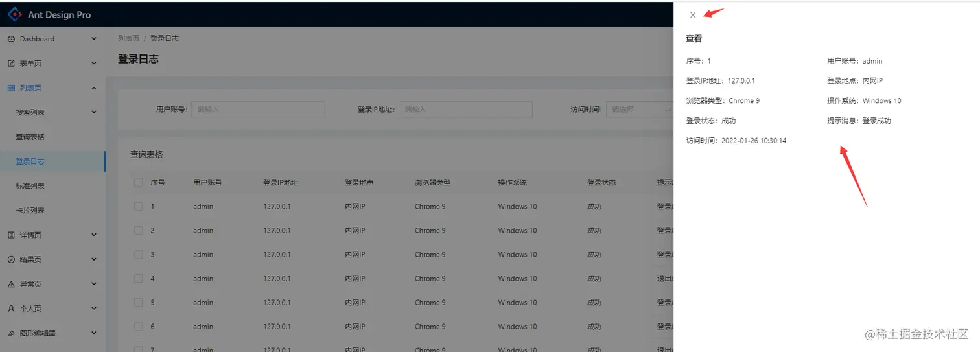Viewport: 980px width, 352px height.
Task: Click the 登录日志 page heading
Action: coord(138,58)
